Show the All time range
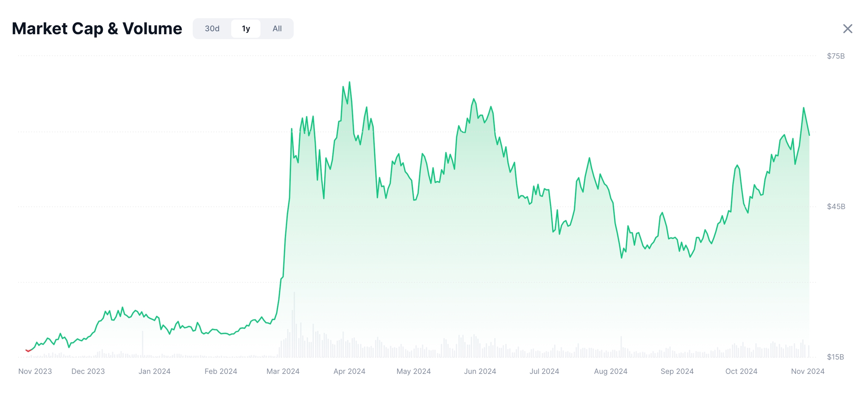This screenshot has width=868, height=396. pos(277,29)
